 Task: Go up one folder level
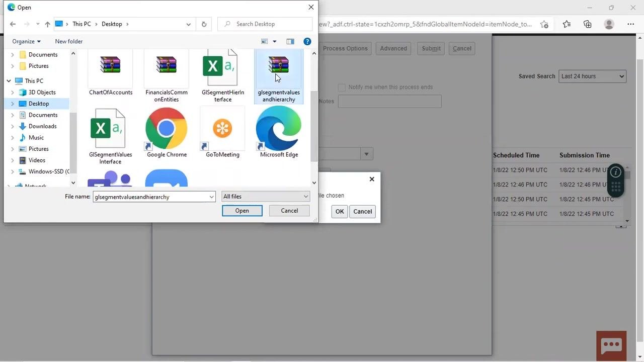click(x=47, y=24)
